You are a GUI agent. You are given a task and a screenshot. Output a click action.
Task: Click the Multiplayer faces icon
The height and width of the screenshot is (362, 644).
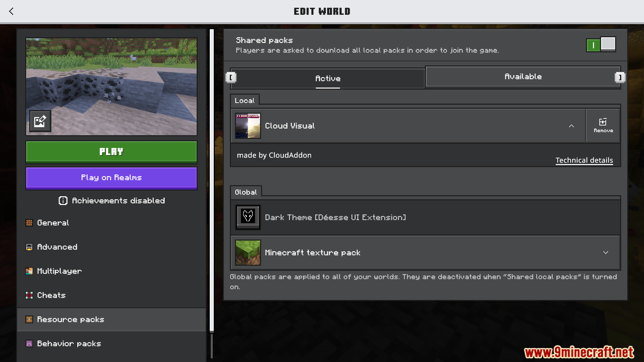29,271
